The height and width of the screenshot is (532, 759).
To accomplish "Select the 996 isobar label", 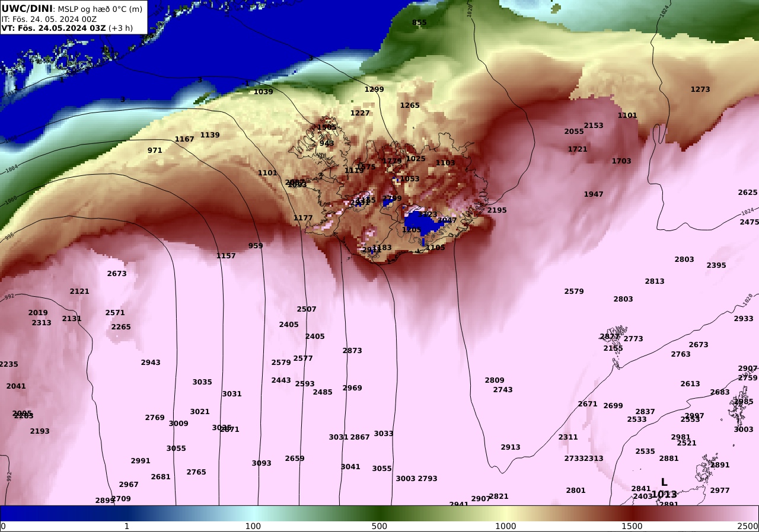I will [9, 236].
